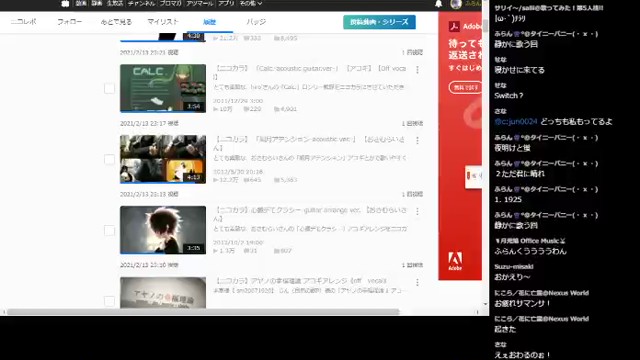This screenshot has height=360, width=640.
Task: Click the Niconico TV logo icon
Action: 65,4
